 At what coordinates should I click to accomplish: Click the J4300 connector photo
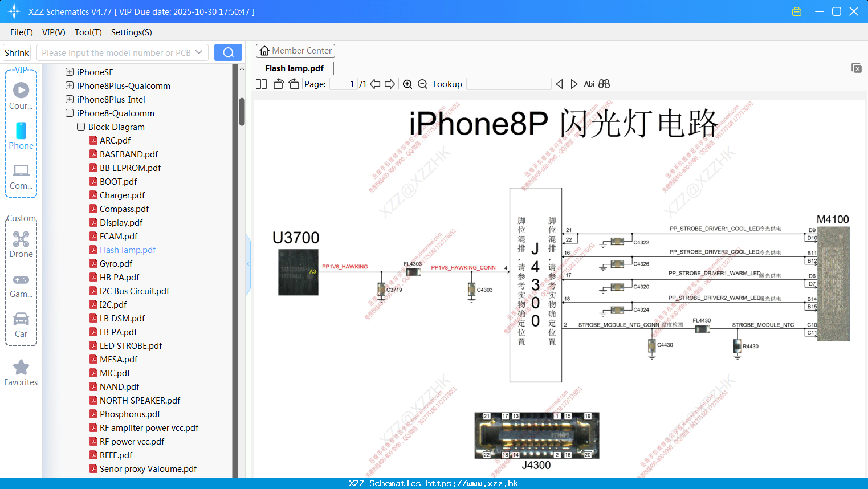point(536,435)
